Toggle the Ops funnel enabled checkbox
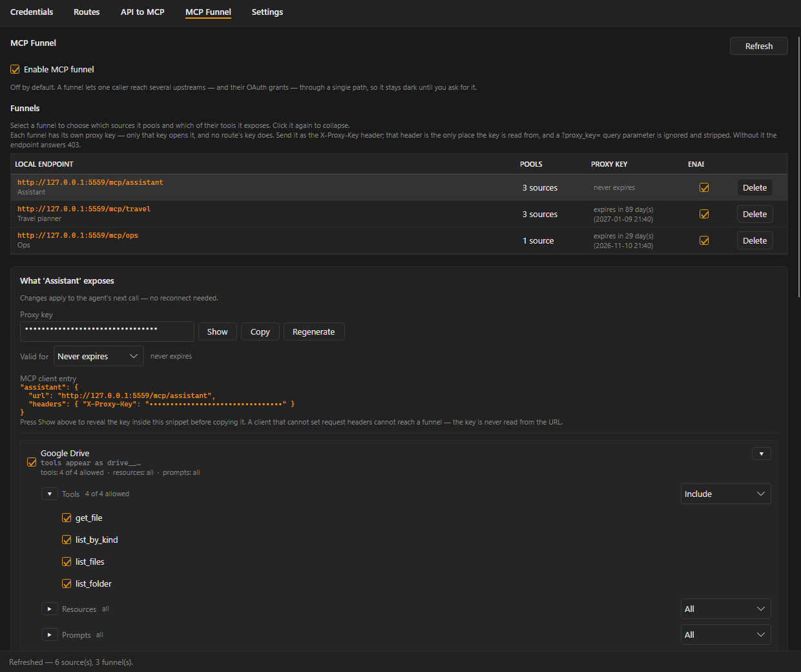Image resolution: width=801 pixels, height=672 pixels. pyautogui.click(x=704, y=240)
